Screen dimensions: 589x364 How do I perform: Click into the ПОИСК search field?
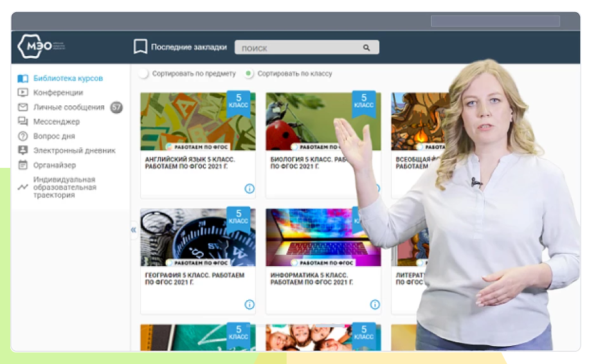tap(296, 48)
